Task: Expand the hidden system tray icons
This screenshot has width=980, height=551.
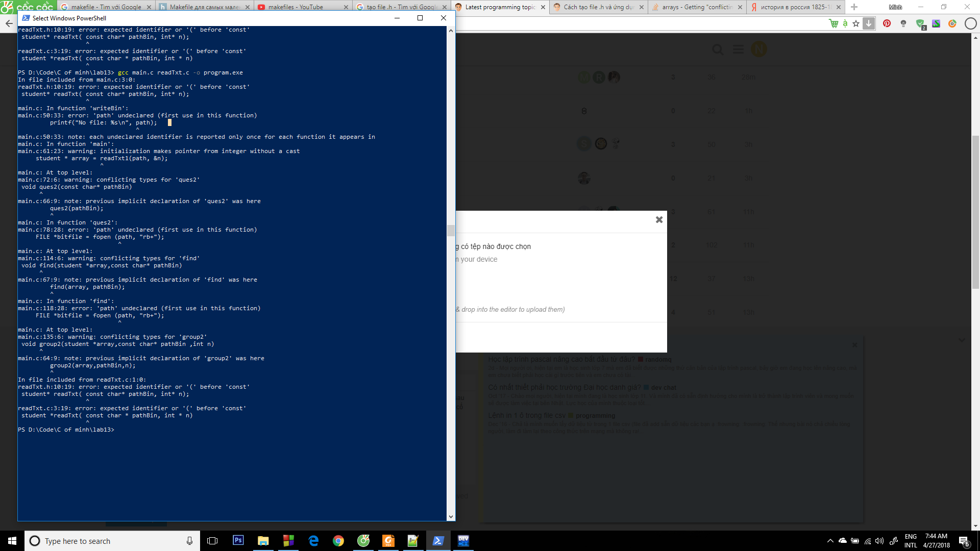Action: (x=830, y=541)
